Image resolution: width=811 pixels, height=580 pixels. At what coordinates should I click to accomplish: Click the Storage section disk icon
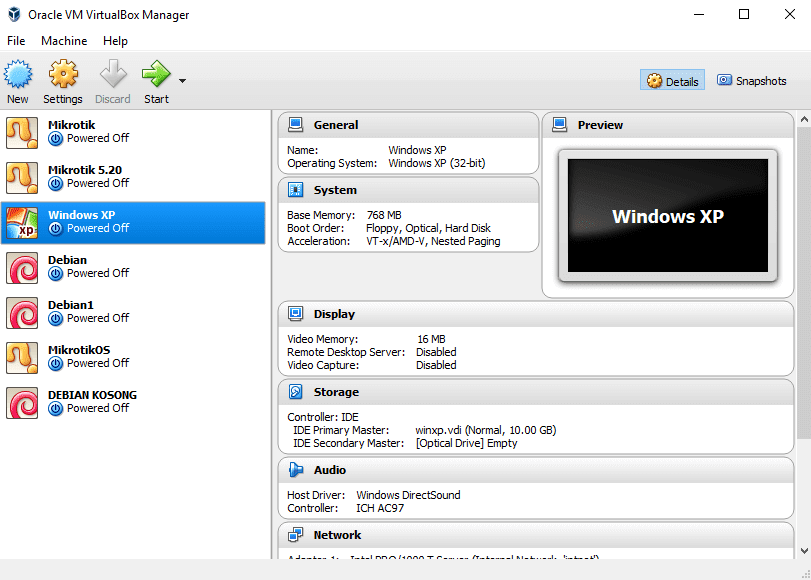296,392
